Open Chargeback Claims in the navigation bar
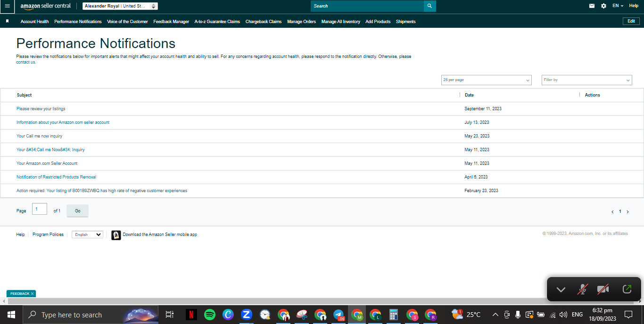644x324 pixels. [x=264, y=22]
